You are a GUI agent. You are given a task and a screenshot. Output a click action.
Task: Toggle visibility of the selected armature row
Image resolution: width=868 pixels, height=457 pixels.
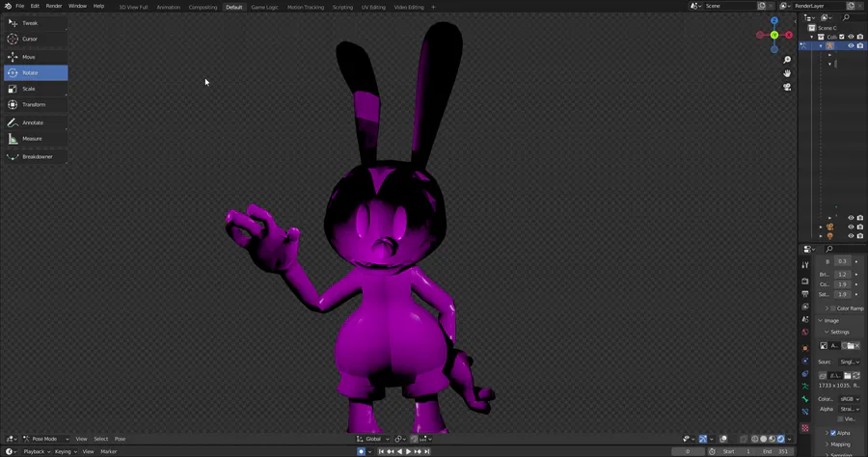coord(851,46)
